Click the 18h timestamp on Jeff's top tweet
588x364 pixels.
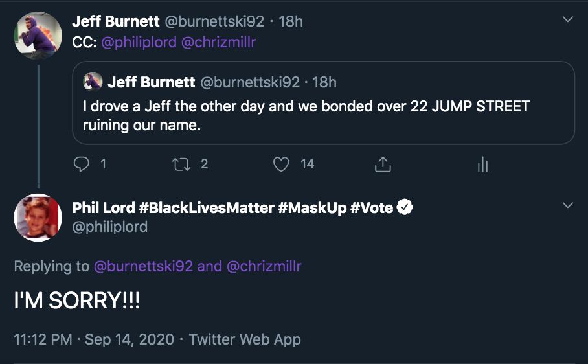tap(290, 21)
